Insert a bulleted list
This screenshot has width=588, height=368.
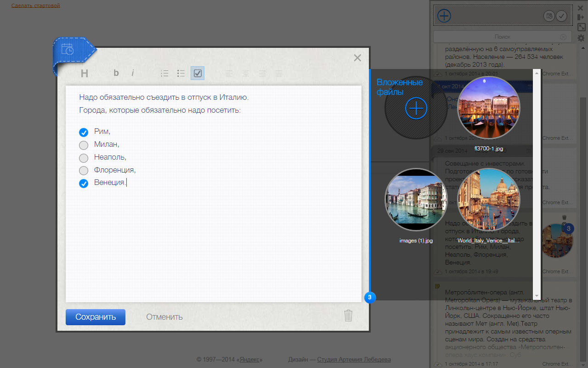181,73
